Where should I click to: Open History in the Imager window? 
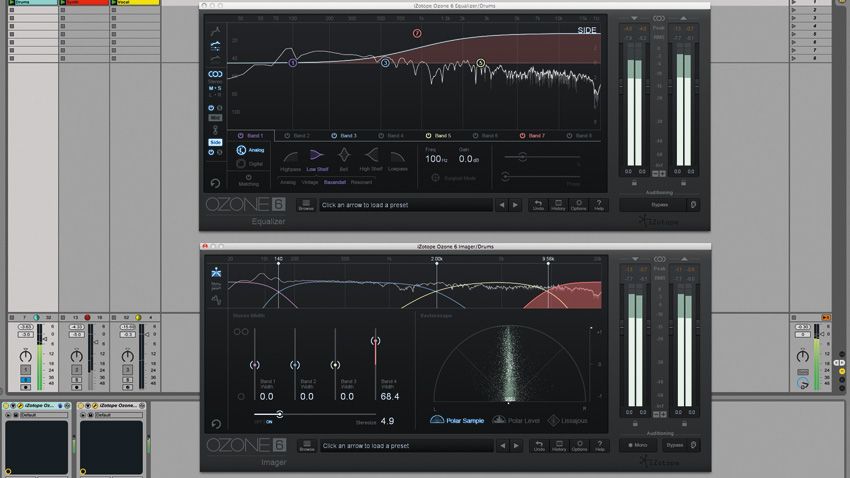(x=559, y=445)
